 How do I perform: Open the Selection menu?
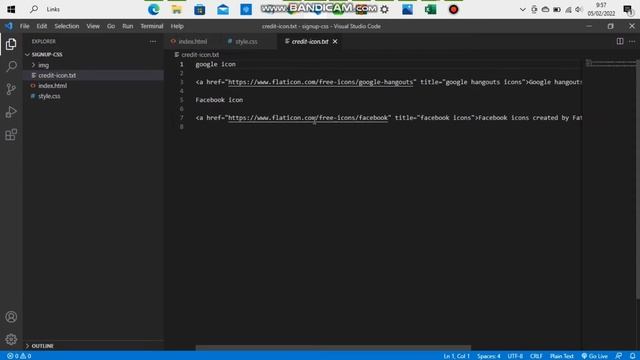pos(67,26)
